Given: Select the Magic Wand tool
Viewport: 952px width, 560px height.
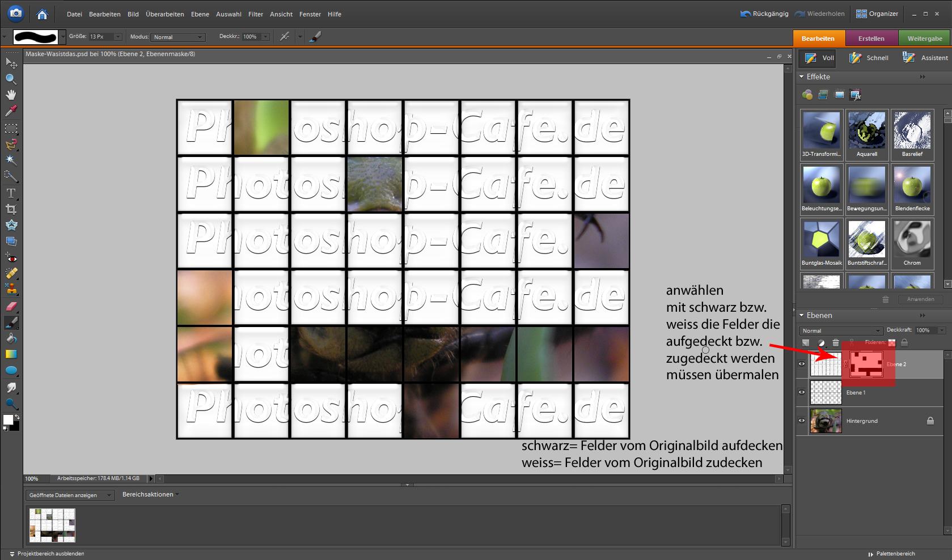Looking at the screenshot, I should [x=11, y=160].
